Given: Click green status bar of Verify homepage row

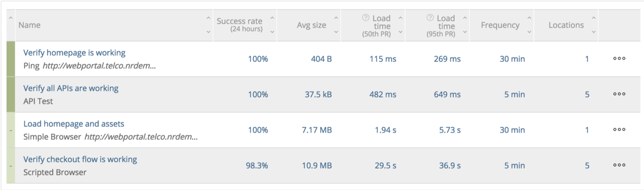Looking at the screenshot, I should (x=11, y=59).
